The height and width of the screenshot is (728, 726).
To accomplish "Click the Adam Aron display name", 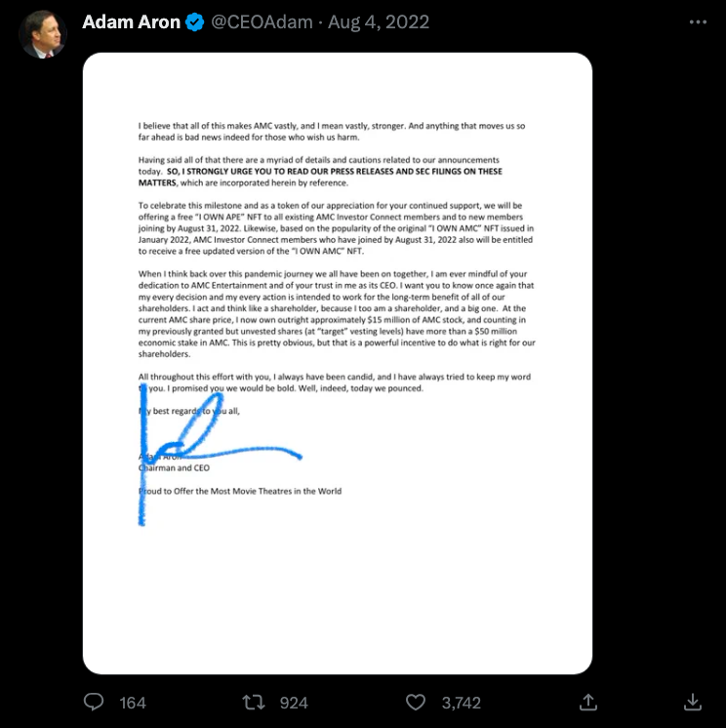I will pos(131,22).
